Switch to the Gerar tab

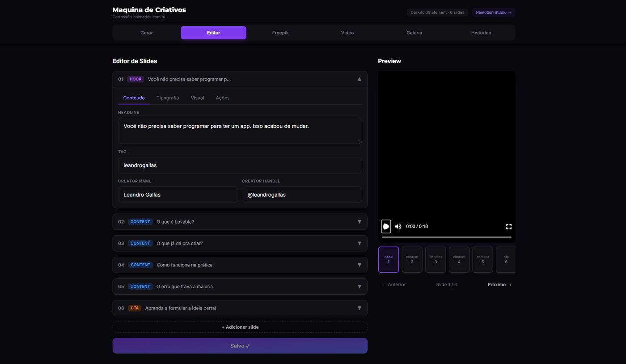pos(147,33)
